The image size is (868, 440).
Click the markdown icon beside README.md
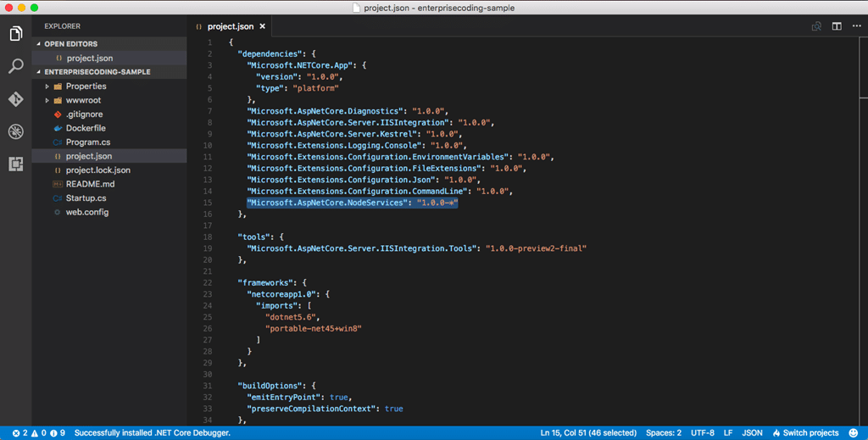coord(58,184)
